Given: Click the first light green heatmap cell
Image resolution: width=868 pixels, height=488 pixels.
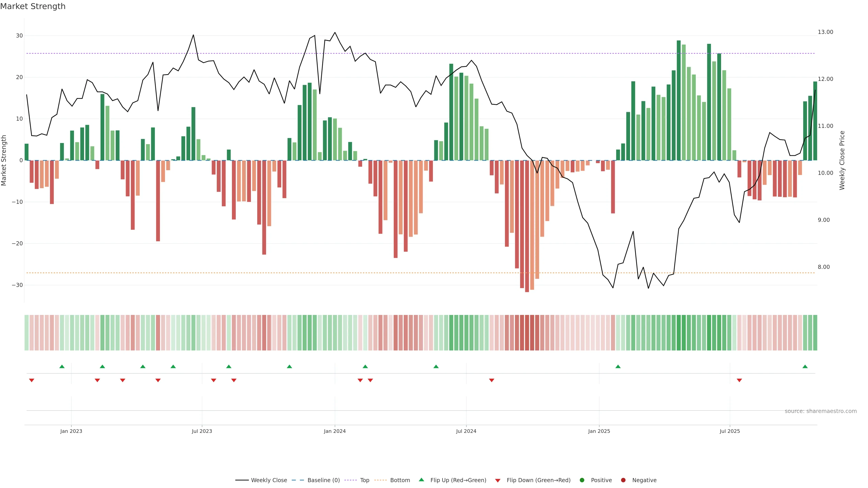Looking at the screenshot, I should pyautogui.click(x=27, y=333).
